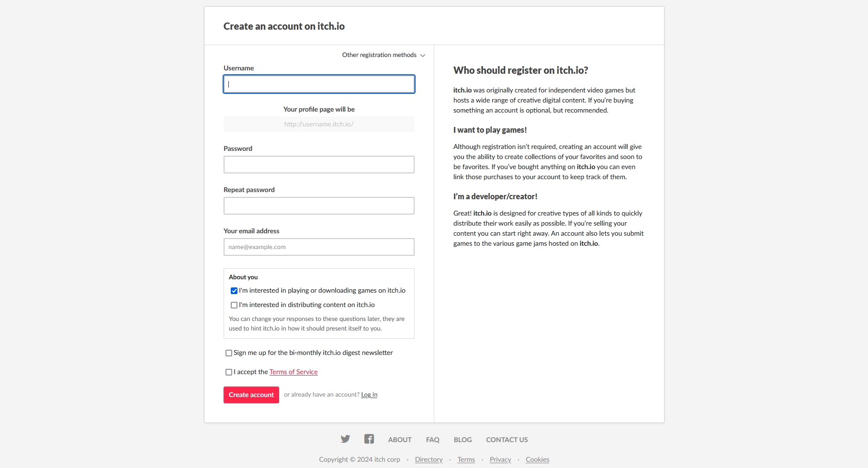
Task: Open the Privacy link in footer
Action: click(500, 459)
